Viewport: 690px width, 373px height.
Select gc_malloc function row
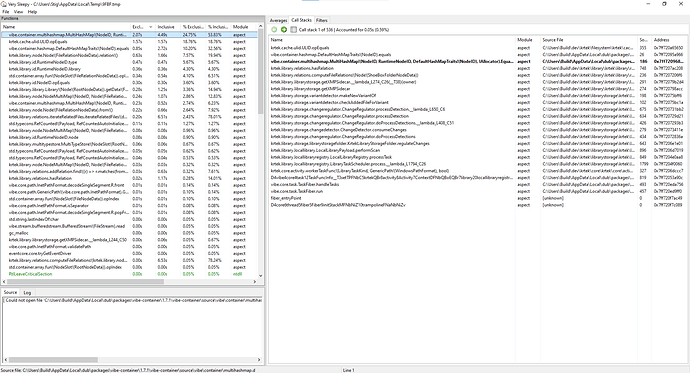(129, 233)
